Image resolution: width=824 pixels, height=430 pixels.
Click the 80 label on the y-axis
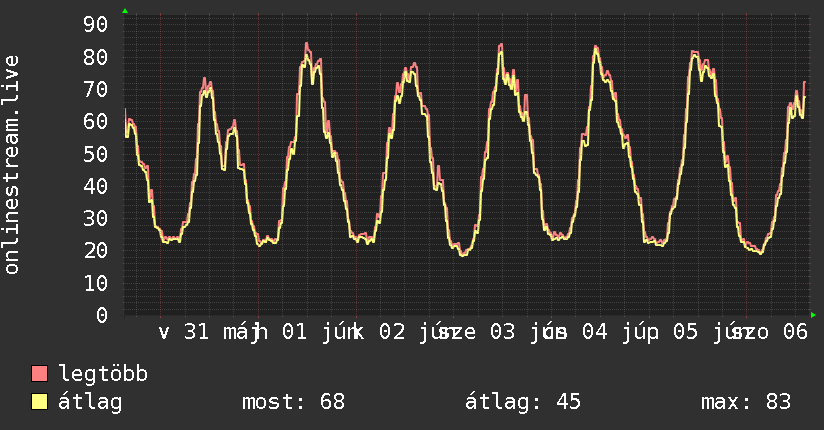click(x=96, y=57)
